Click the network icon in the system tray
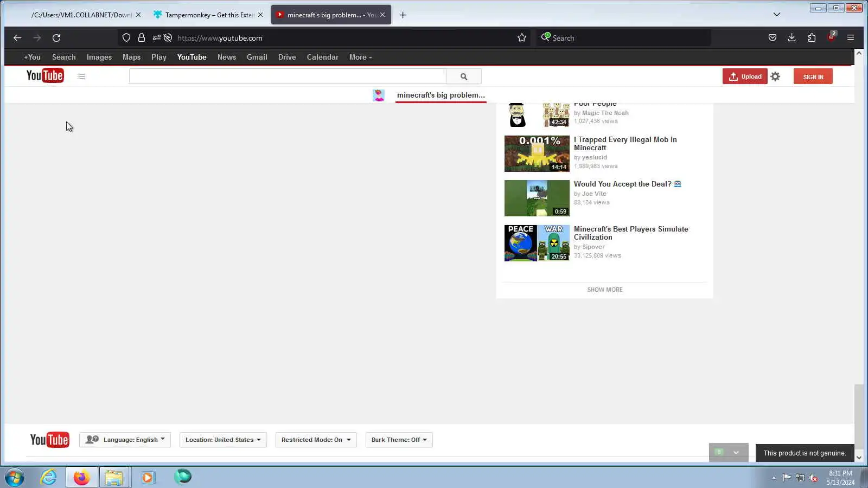Screen dimensions: 868x488 click(x=800, y=478)
